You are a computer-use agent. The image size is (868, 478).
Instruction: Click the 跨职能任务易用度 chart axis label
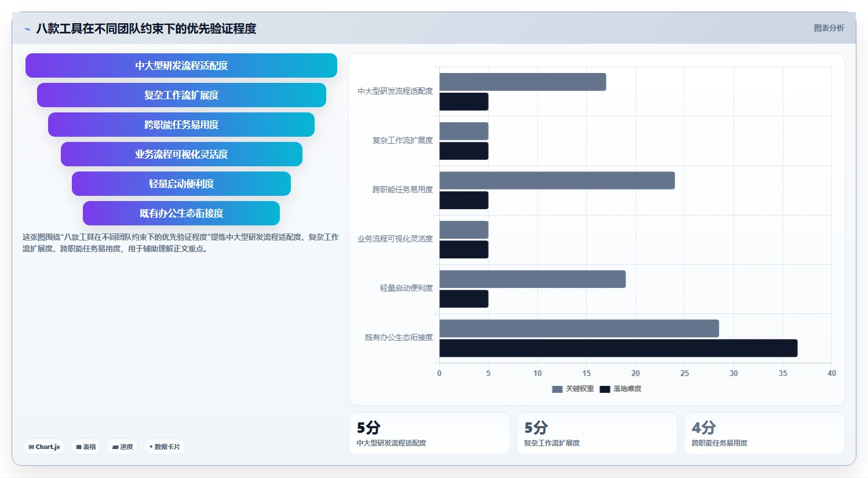403,189
